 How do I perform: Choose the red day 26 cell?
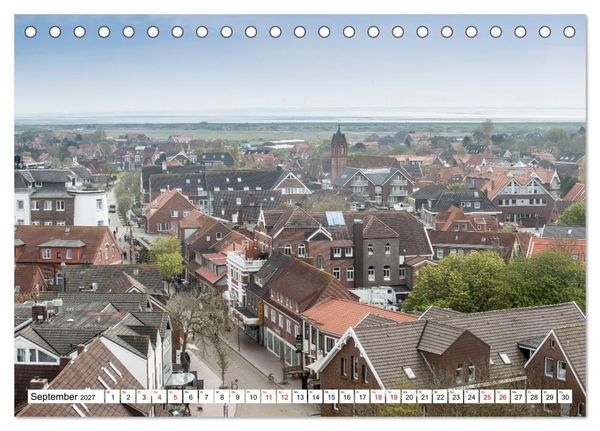click(x=503, y=397)
